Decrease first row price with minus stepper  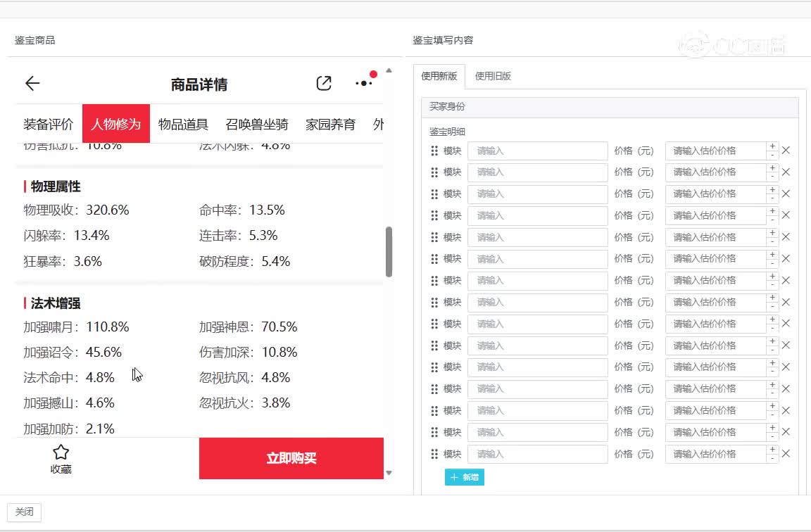(772, 156)
